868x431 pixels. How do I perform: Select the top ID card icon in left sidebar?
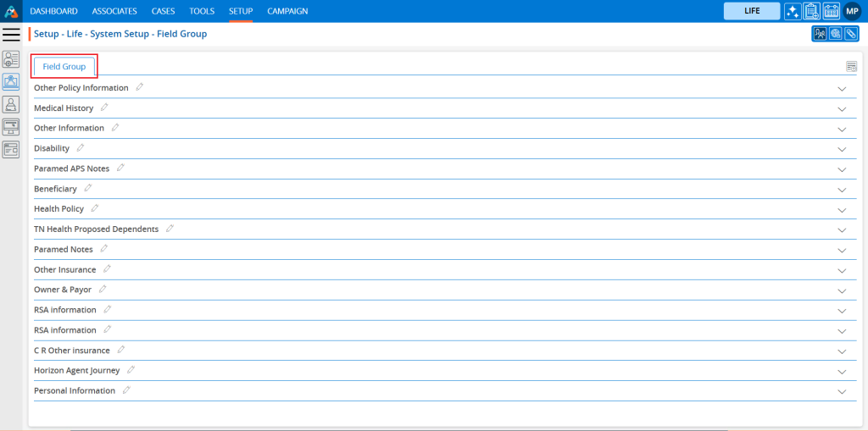click(11, 59)
